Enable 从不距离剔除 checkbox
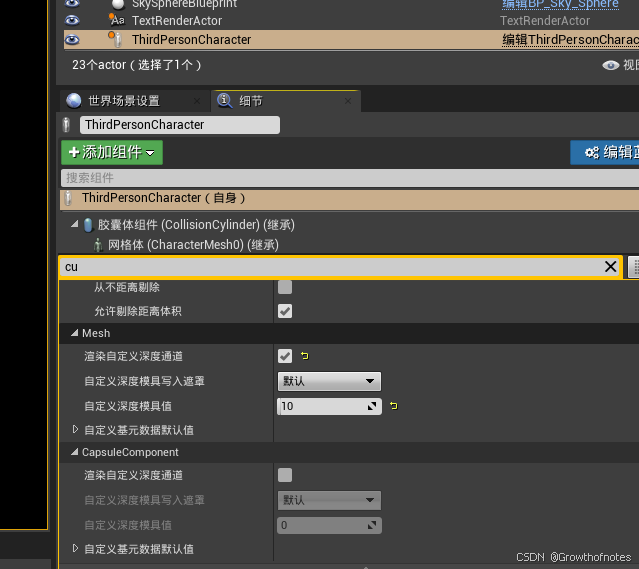The width and height of the screenshot is (639, 569). point(285,287)
